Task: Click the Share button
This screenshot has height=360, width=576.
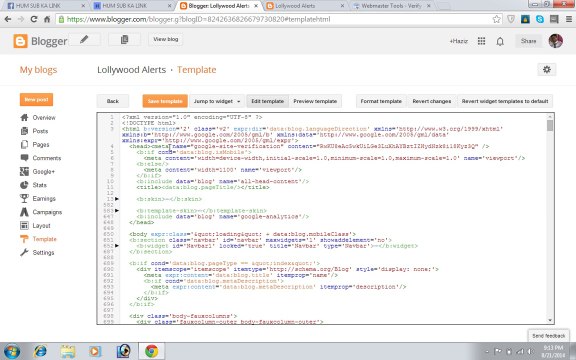Action: (528, 41)
